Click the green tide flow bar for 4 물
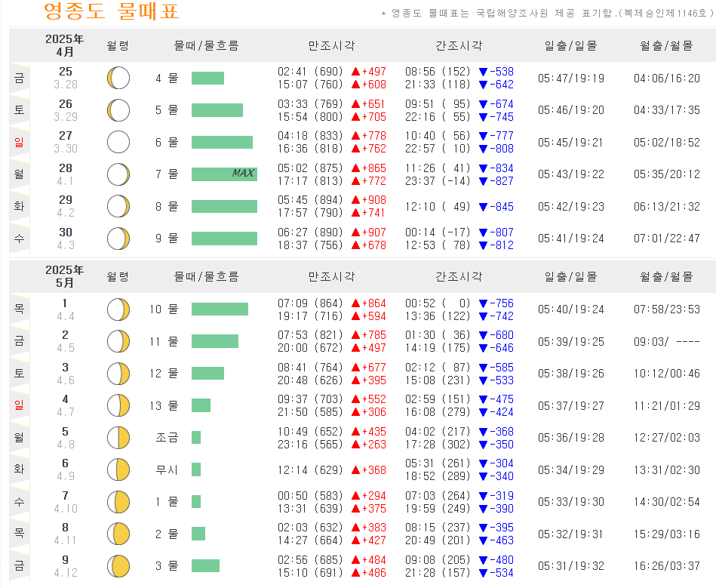The image size is (719, 588). point(207,78)
